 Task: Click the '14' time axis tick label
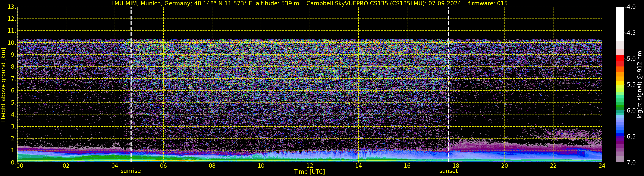(358, 166)
